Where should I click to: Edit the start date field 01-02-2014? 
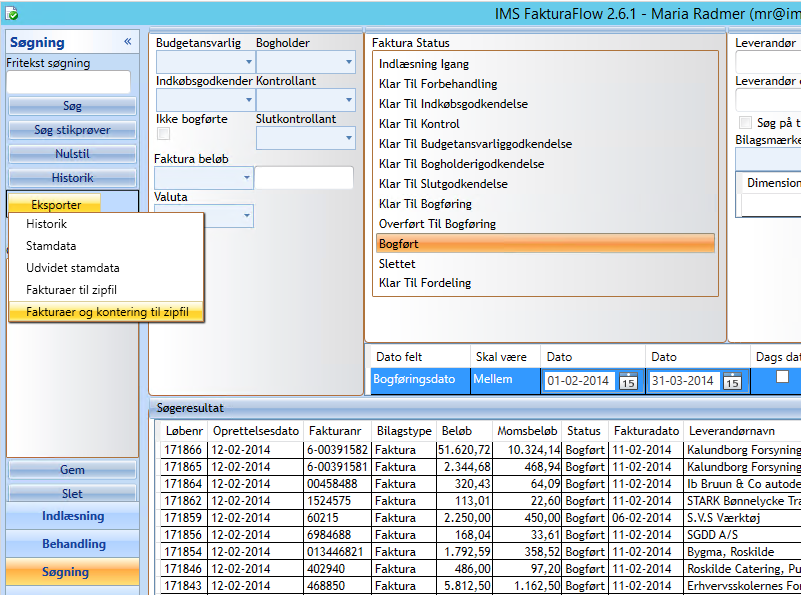[x=579, y=381]
